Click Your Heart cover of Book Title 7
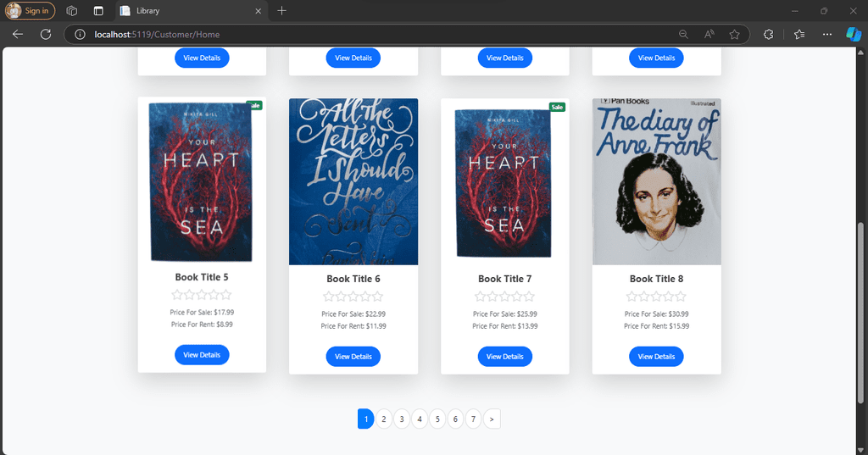Viewport: 868px width, 455px height. 504,183
